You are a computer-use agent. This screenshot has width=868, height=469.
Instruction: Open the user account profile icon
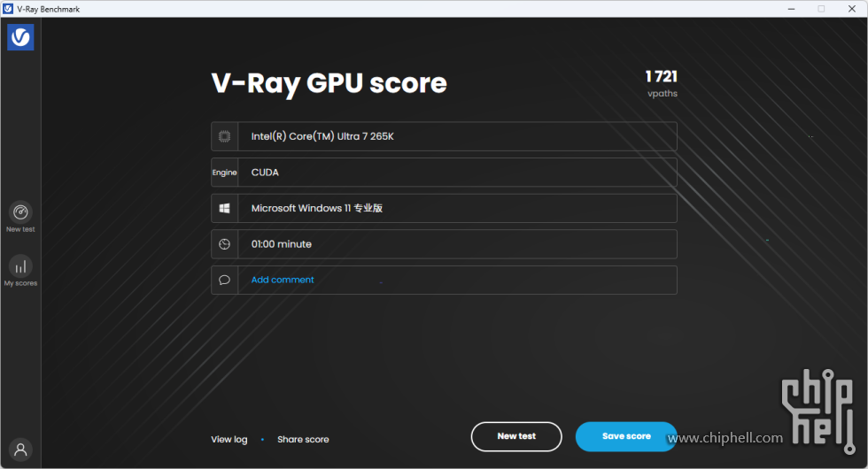pos(20,450)
